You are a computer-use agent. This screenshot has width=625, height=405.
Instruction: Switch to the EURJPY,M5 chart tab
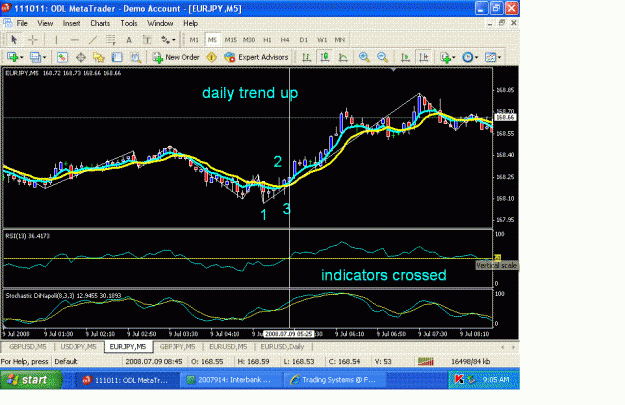click(x=128, y=347)
